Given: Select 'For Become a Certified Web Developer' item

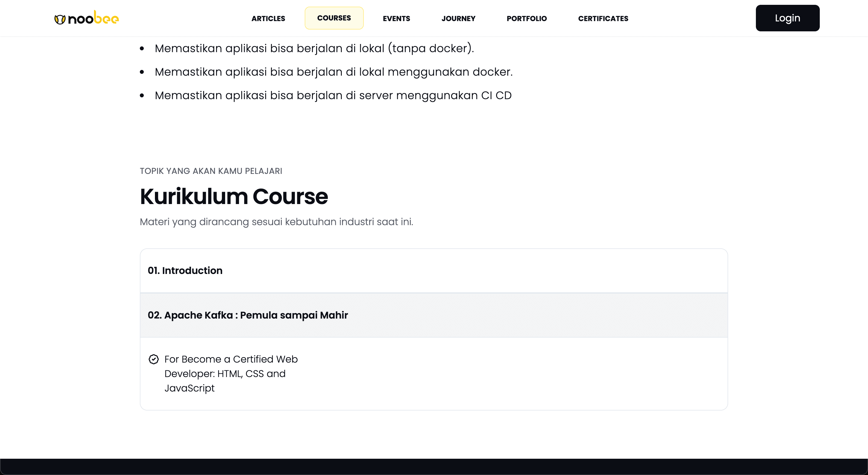Looking at the screenshot, I should 231,373.
